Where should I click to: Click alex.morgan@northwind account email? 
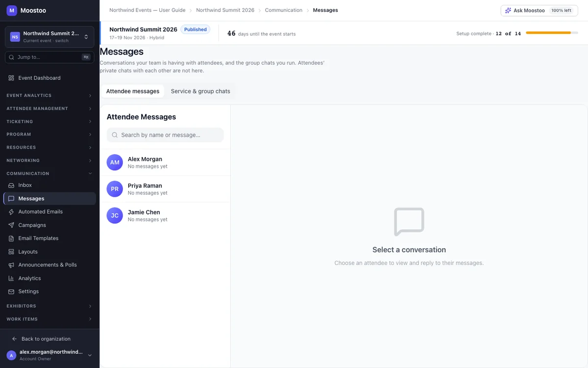(51, 352)
